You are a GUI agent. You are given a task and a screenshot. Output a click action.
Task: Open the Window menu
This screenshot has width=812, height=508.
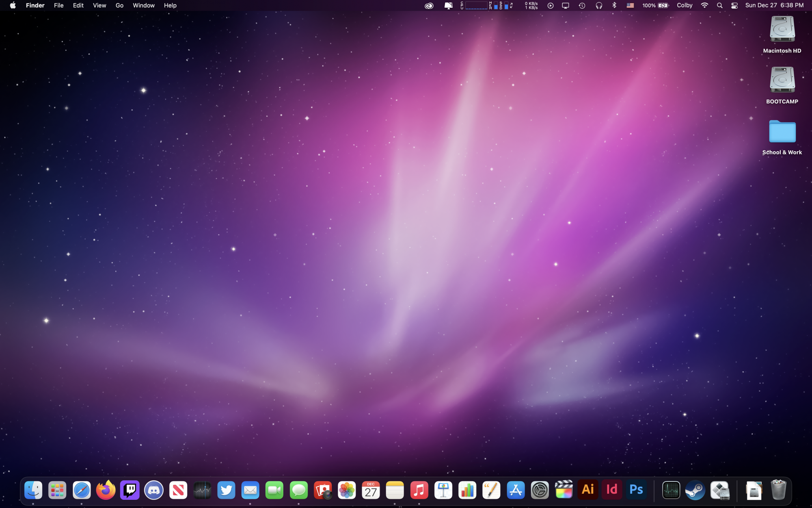pyautogui.click(x=144, y=5)
